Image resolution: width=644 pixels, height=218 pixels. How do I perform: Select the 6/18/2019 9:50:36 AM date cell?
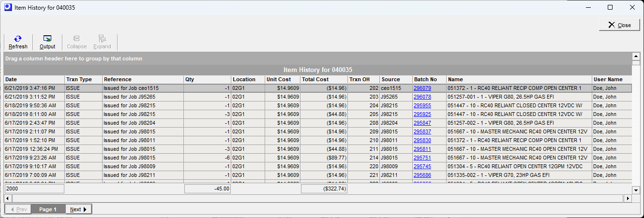pos(34,105)
